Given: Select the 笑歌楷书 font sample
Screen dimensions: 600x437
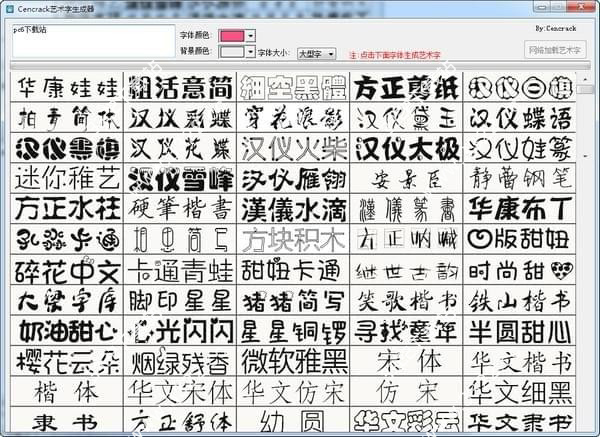Looking at the screenshot, I should 406,300.
